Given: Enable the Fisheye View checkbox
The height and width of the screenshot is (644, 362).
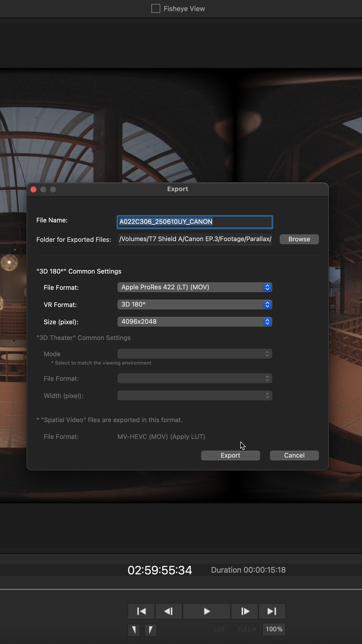Looking at the screenshot, I should [x=156, y=9].
